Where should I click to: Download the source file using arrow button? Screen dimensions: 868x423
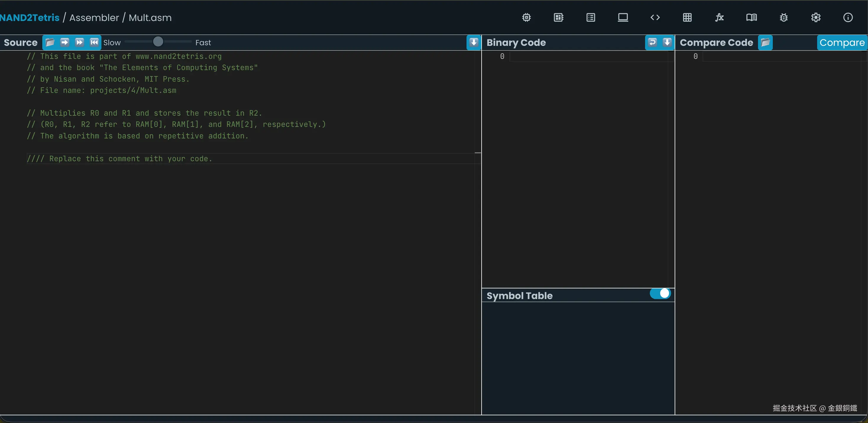click(x=474, y=43)
